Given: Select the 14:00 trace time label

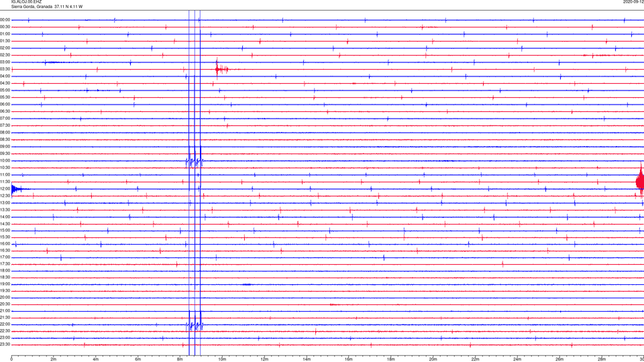Looking at the screenshot, I should pos(5,217).
